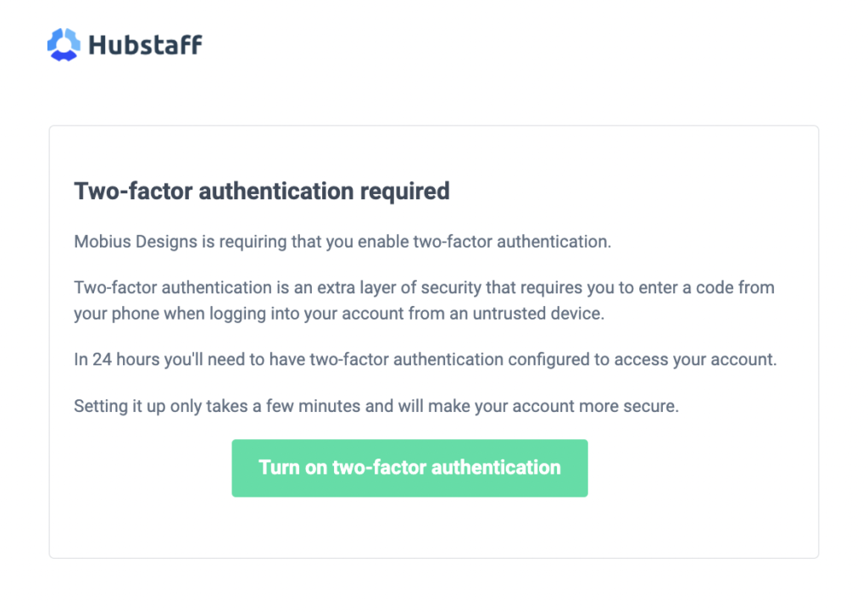Click the paragraph explaining extra security layer
This screenshot has width=868, height=612.
[424, 300]
